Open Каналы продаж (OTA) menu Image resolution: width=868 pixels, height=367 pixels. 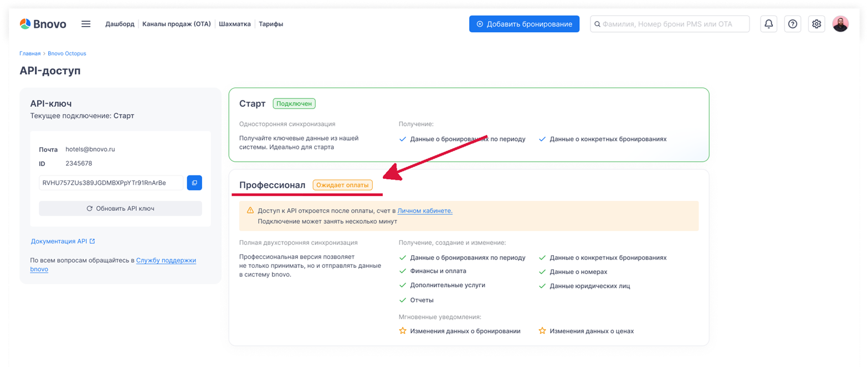(176, 24)
